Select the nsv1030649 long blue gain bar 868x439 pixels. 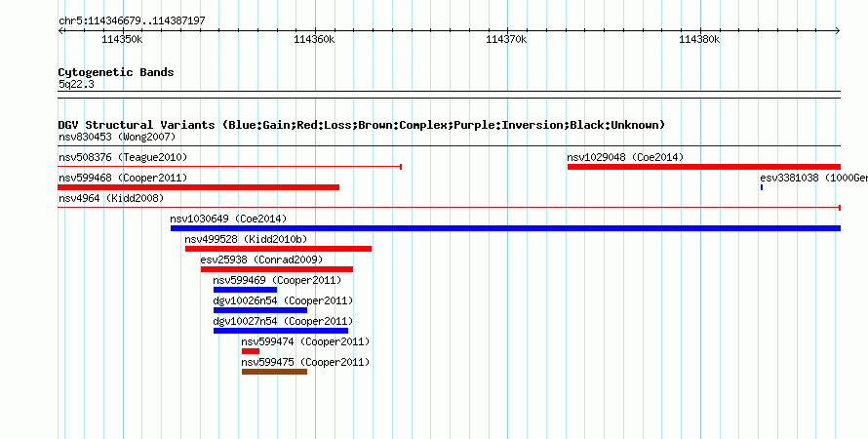(x=505, y=228)
